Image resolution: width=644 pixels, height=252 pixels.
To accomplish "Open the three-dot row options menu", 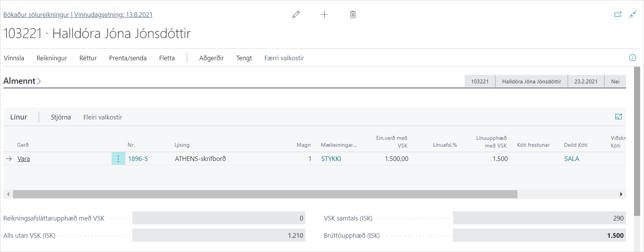I will [x=118, y=159].
